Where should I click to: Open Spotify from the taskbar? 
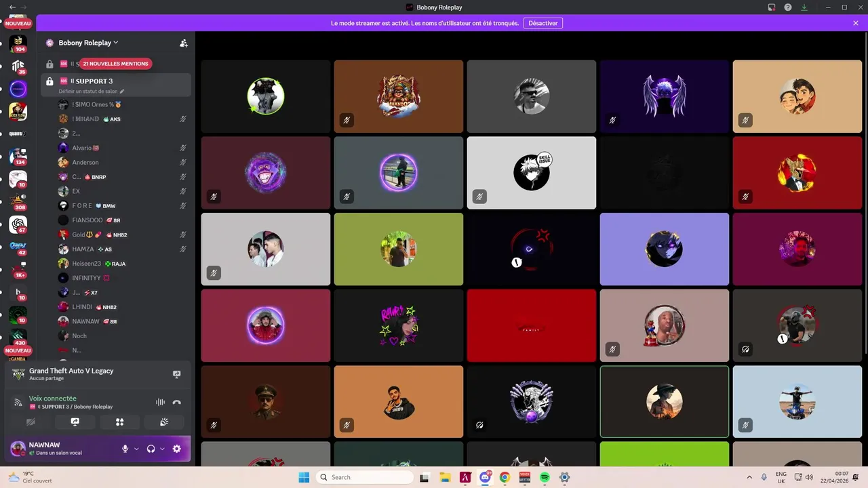[545, 477]
